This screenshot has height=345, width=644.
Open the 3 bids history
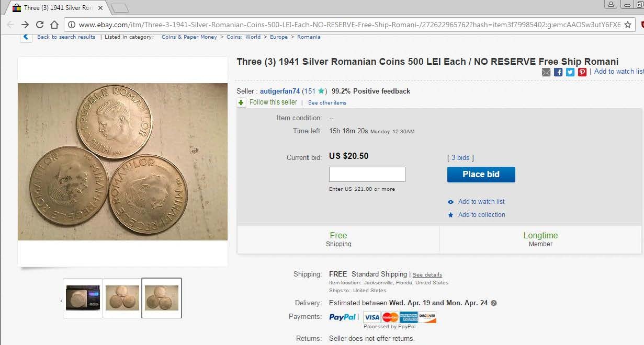click(460, 157)
